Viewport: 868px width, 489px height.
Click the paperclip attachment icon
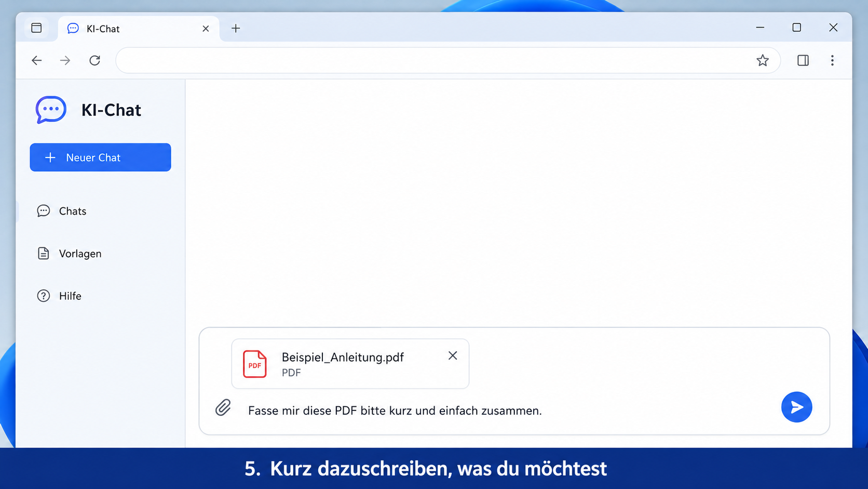click(223, 407)
